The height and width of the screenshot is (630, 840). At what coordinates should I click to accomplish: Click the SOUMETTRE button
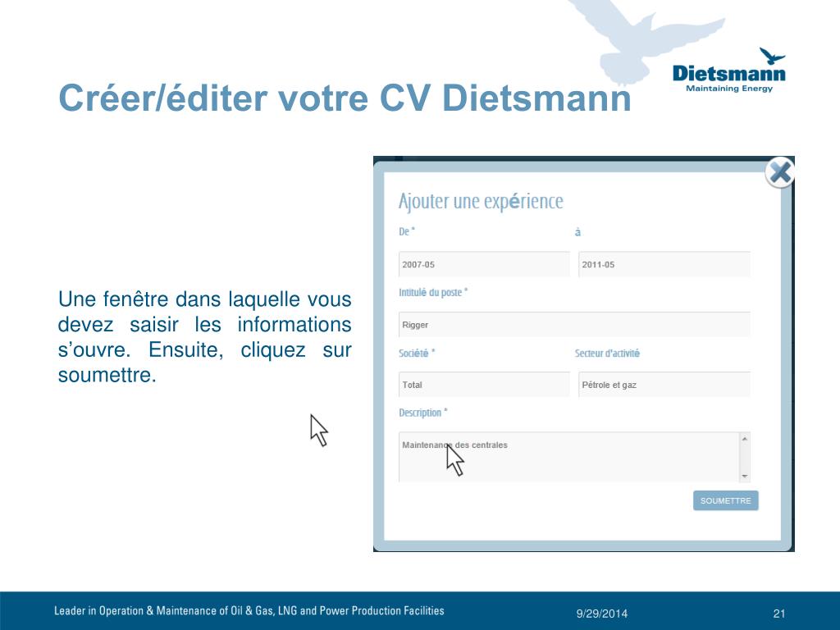(725, 500)
